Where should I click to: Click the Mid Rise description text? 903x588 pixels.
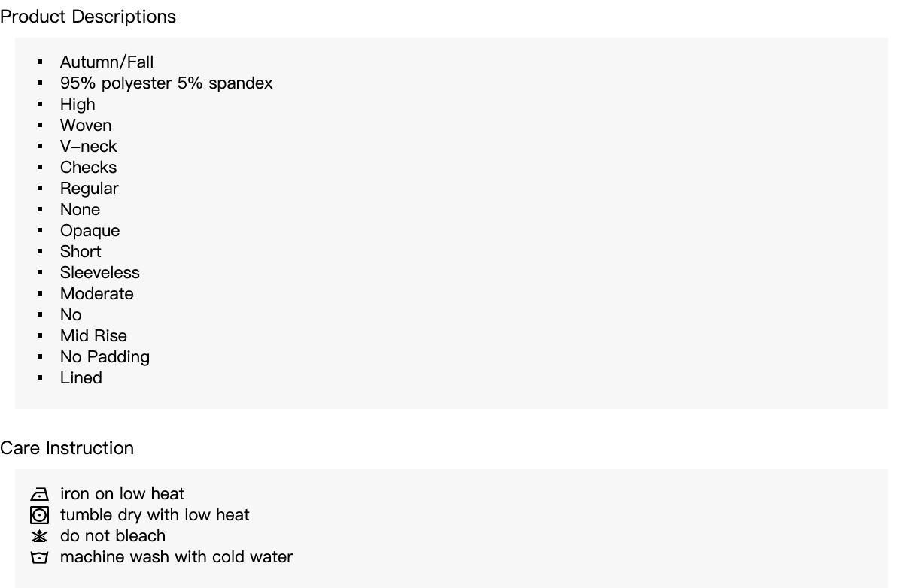(94, 336)
